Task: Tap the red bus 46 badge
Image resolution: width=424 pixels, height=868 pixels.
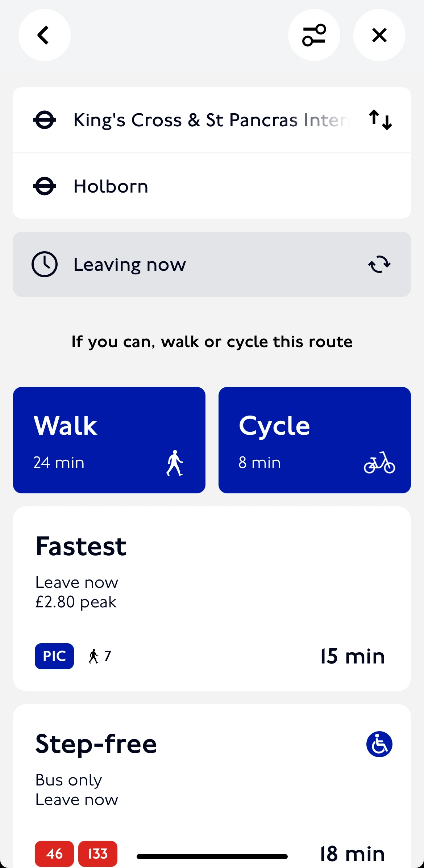Action: pyautogui.click(x=54, y=854)
